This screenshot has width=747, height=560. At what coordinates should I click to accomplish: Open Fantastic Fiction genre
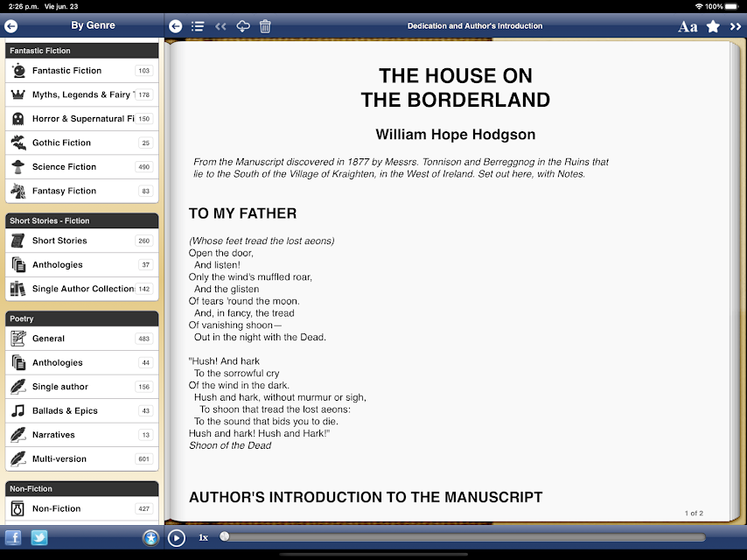[x=82, y=71]
